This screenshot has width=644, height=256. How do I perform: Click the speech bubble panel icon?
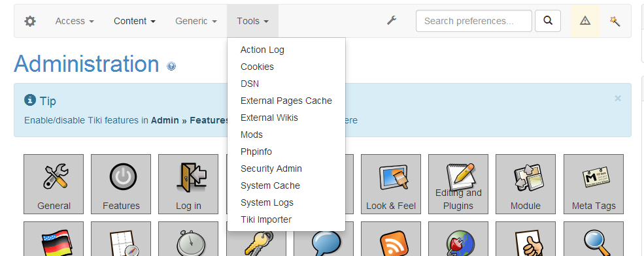click(323, 244)
